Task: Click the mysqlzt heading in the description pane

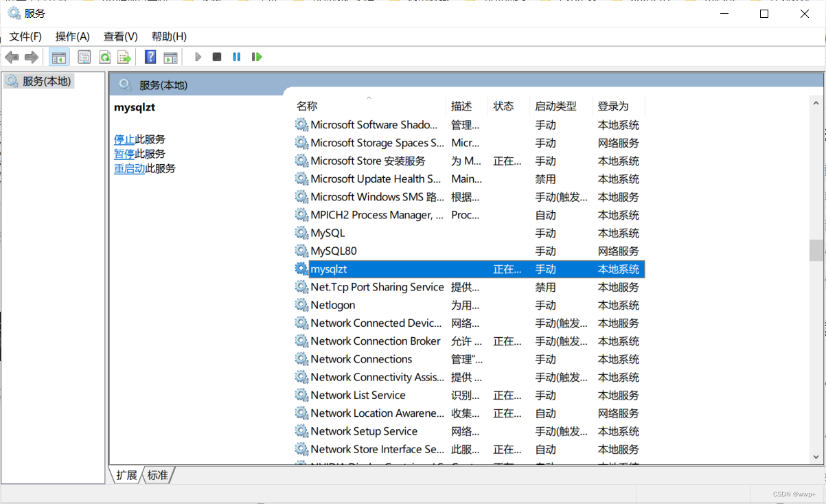Action: tap(135, 107)
